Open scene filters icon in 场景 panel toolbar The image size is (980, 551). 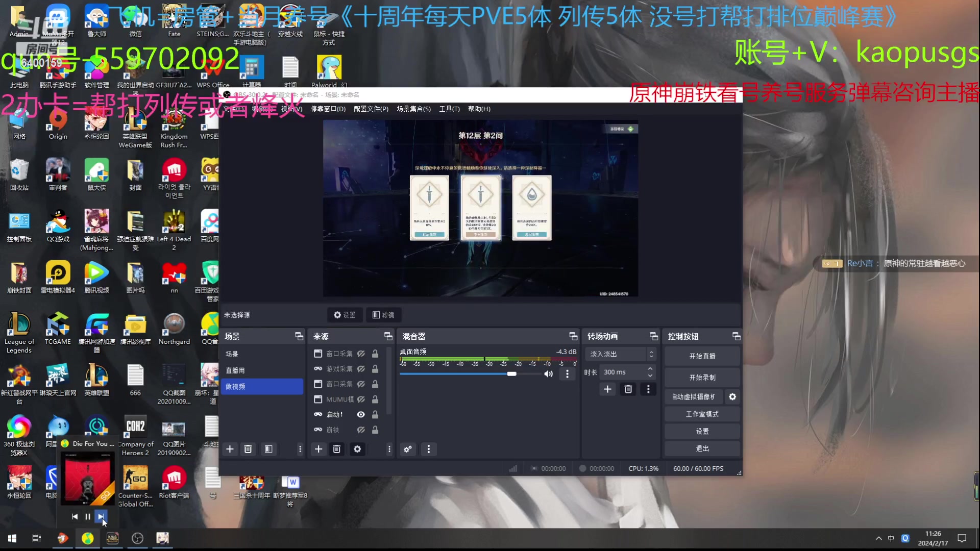point(268,449)
